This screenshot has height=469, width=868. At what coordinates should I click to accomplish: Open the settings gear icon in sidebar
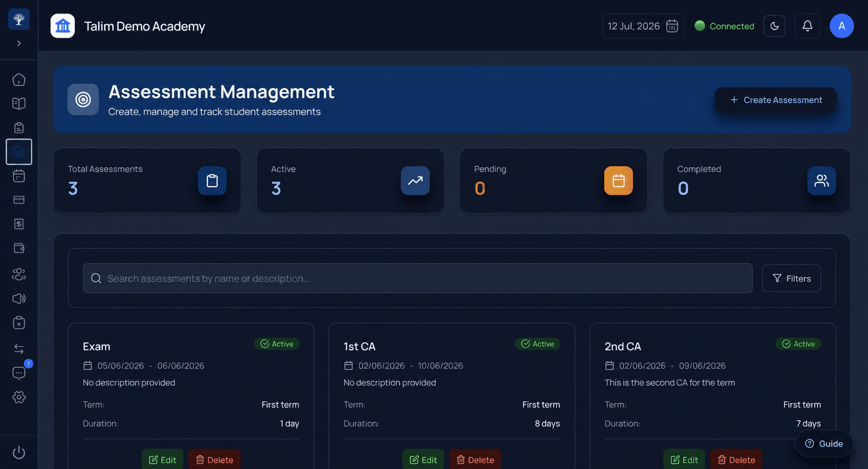coord(19,397)
